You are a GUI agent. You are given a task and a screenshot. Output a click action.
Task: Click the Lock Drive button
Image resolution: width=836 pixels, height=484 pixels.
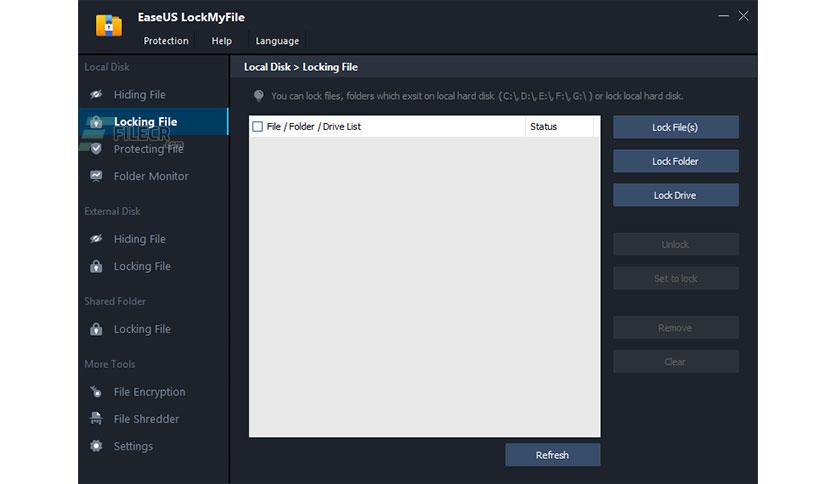(x=676, y=195)
